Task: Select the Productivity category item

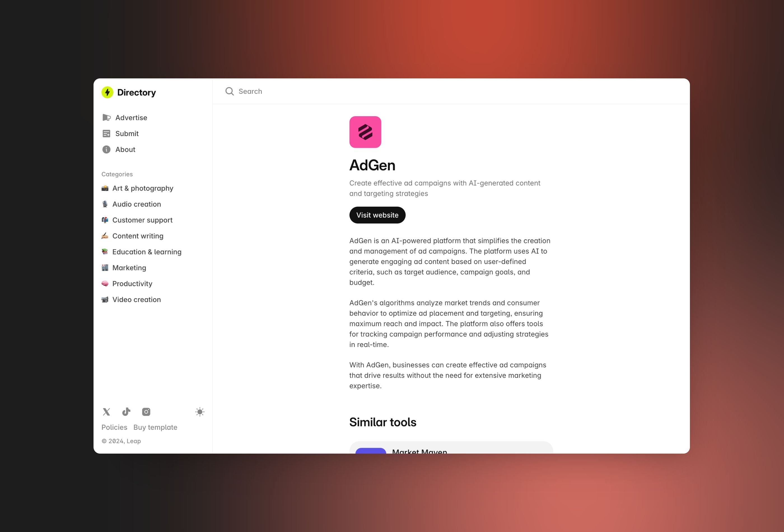Action: (132, 283)
